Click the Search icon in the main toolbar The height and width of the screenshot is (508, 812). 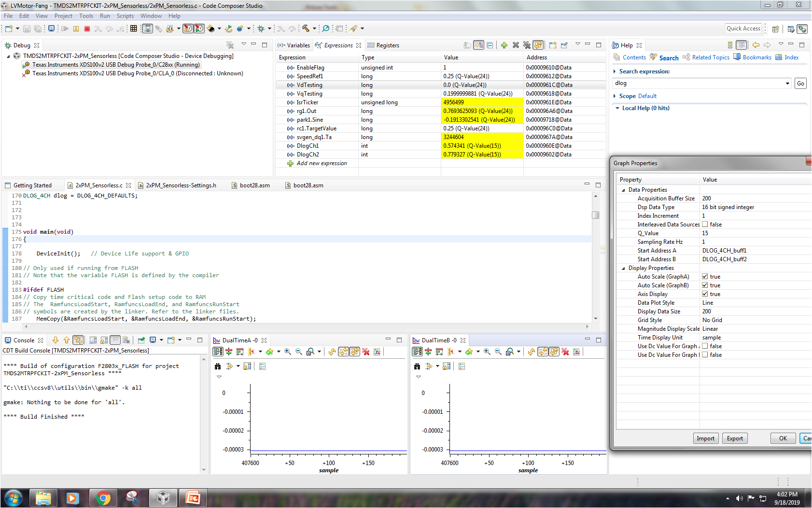[325, 28]
